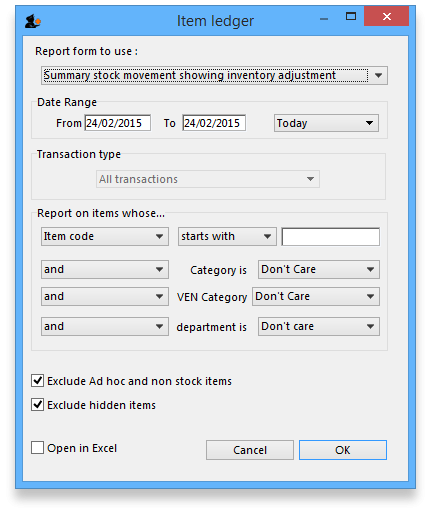This screenshot has width=431, height=514.
Task: Minimize the Item ledger window
Action: [324, 19]
